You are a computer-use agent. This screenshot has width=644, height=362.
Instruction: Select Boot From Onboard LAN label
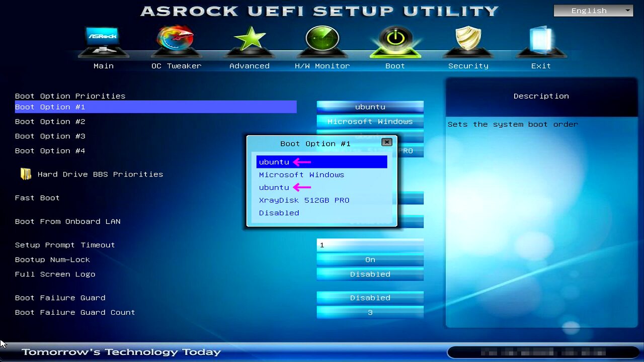point(68,221)
